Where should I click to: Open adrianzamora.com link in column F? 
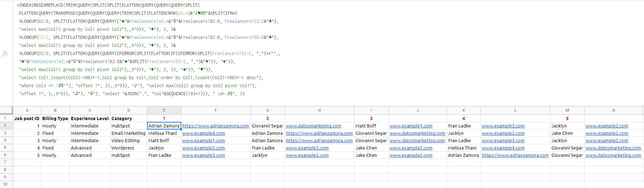(215, 126)
